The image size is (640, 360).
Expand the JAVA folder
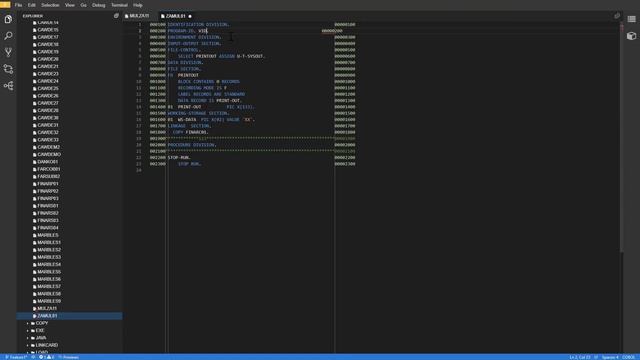click(41, 338)
